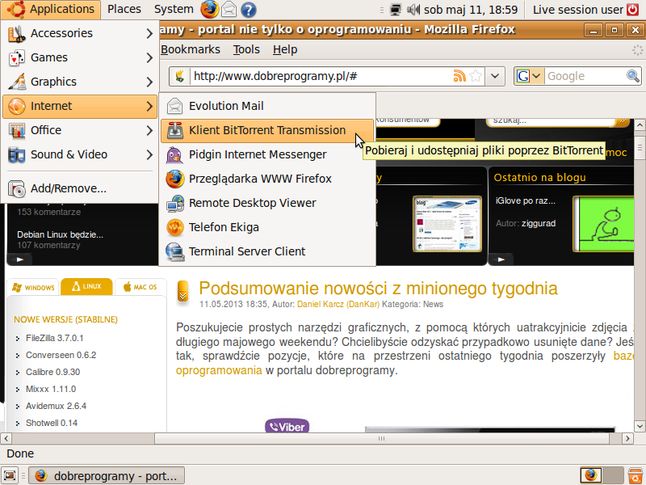Open blog author ziggurad link
The width and height of the screenshot is (646, 485).
[538, 223]
